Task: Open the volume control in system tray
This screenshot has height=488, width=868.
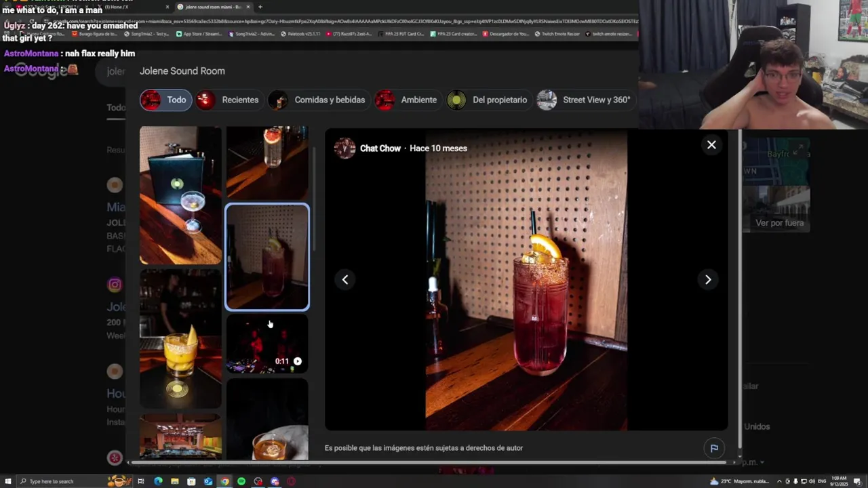Action: [812, 481]
